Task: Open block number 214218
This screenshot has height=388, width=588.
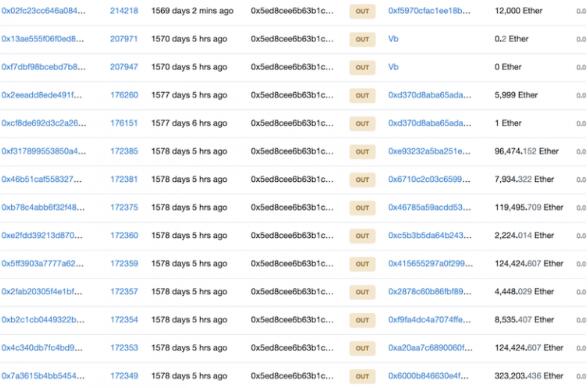Action: pyautogui.click(x=124, y=11)
